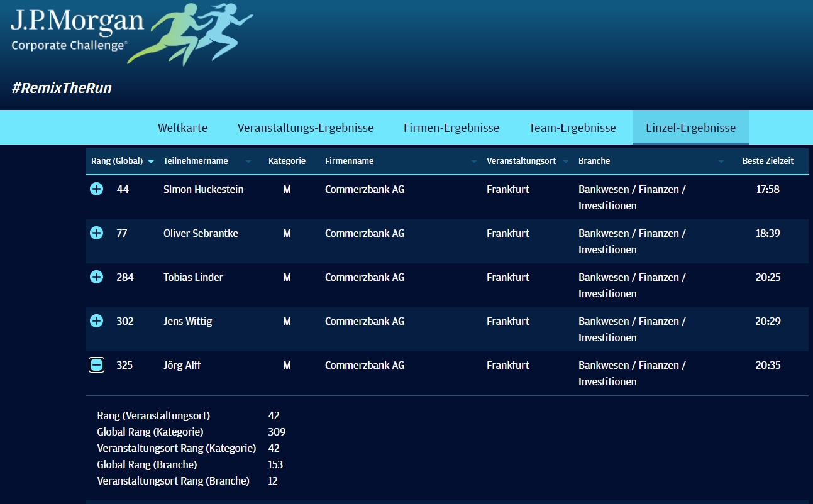Screen dimensions: 813x504
Task: Click global rank 325
Action: pos(124,365)
